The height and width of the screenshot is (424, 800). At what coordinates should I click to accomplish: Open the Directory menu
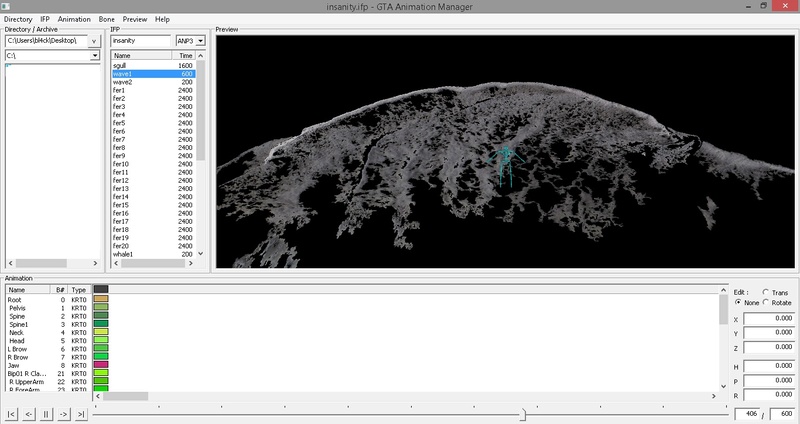(18, 19)
